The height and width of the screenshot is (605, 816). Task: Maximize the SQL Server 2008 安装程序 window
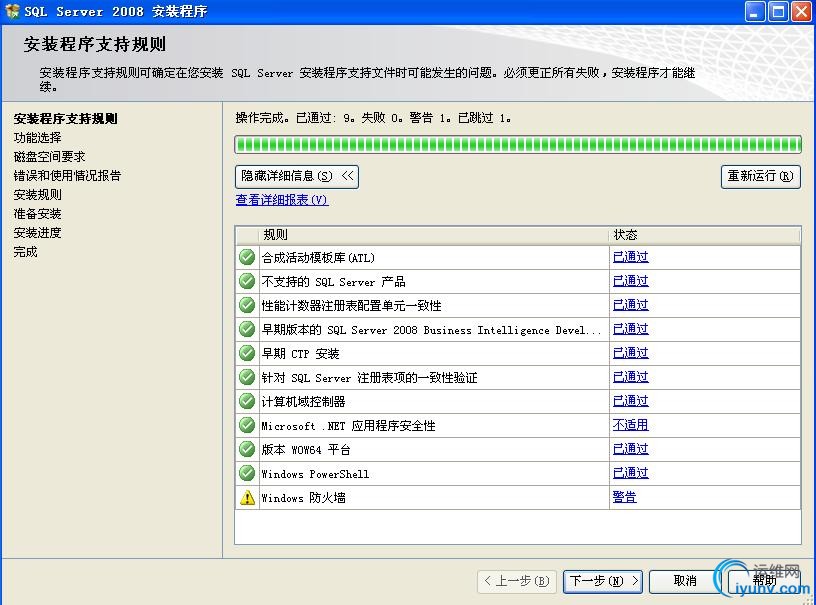(779, 11)
